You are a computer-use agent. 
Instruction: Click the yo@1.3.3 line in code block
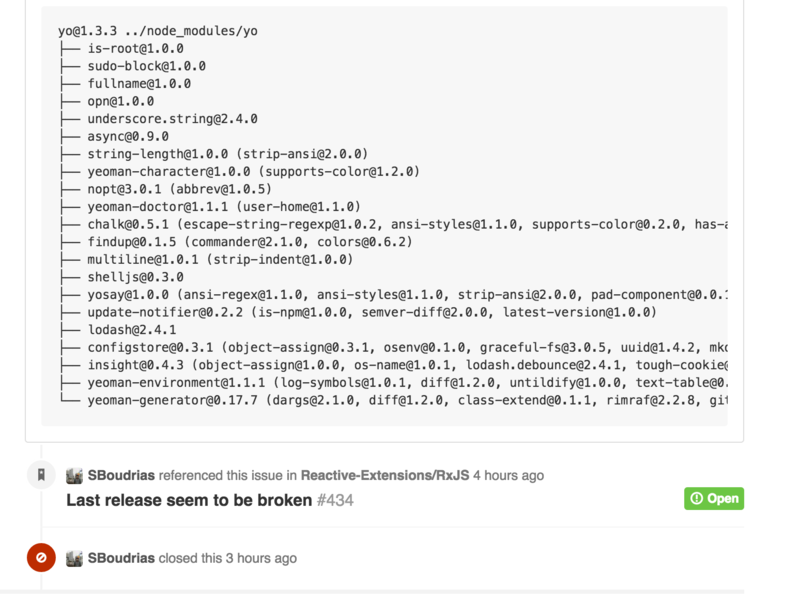[x=158, y=31]
